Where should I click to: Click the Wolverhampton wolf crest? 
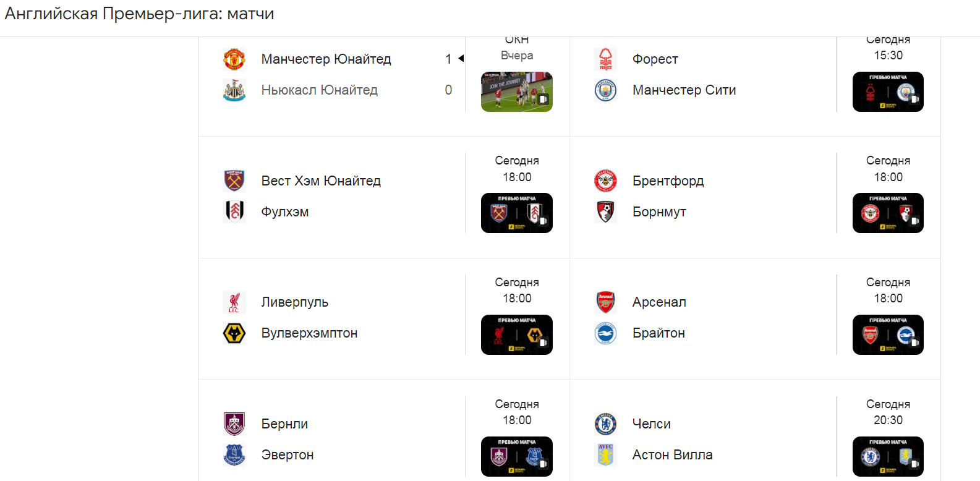[234, 333]
